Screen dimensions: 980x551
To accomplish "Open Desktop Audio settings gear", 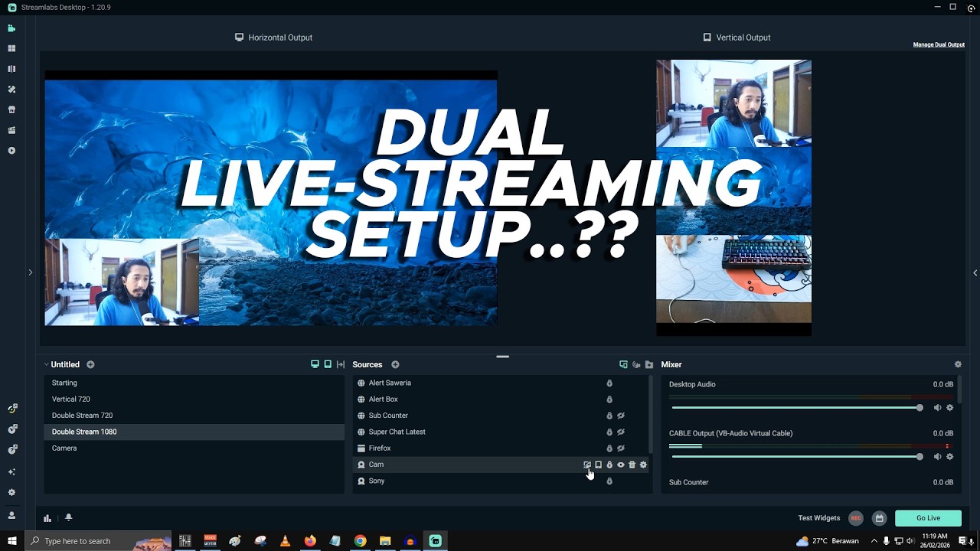I will (949, 408).
